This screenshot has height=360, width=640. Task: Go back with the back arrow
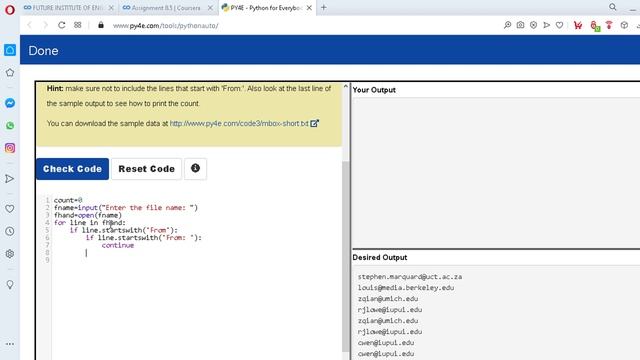(x=30, y=25)
